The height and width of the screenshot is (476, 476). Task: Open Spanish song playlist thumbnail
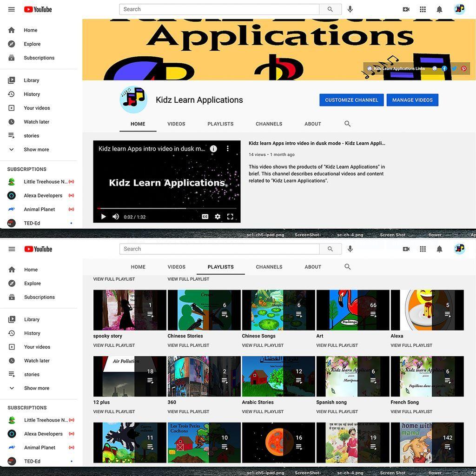[353, 377]
